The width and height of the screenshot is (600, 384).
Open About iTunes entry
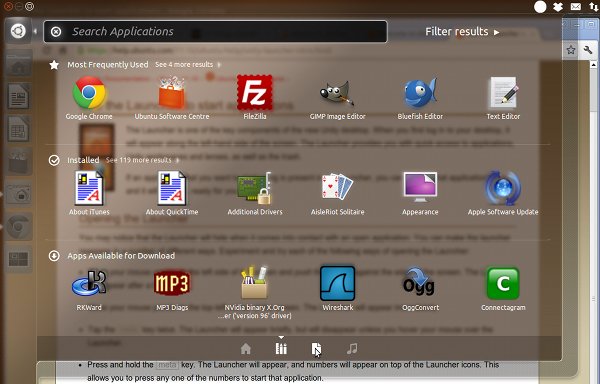click(89, 193)
